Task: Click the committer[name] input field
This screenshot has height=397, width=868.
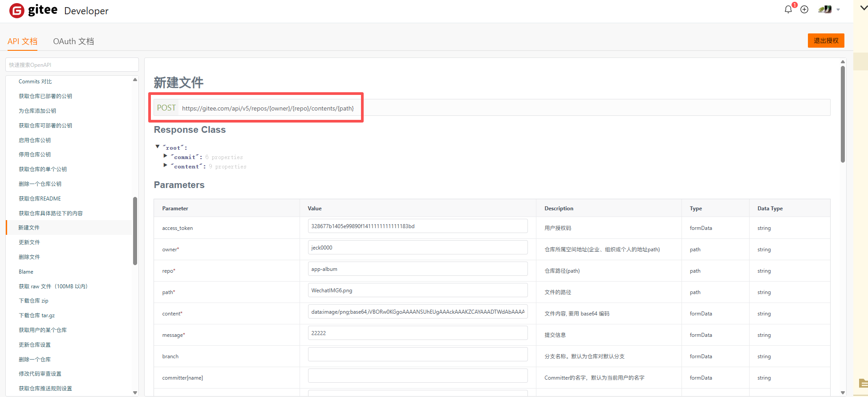Action: (418, 376)
